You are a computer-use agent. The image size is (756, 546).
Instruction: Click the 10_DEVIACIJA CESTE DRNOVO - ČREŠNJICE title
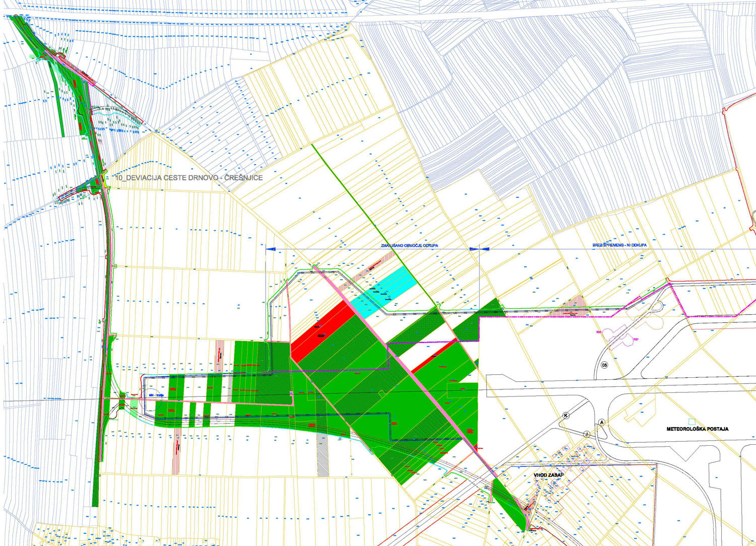[189, 178]
